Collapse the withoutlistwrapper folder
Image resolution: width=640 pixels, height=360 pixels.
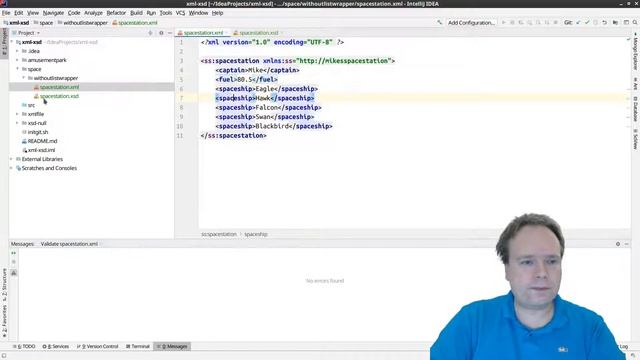tap(23, 78)
